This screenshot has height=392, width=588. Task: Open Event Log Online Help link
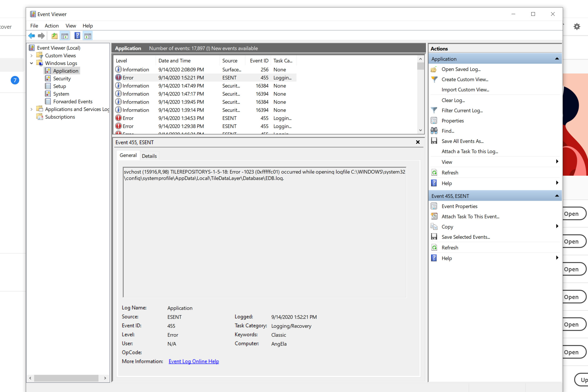coord(194,361)
